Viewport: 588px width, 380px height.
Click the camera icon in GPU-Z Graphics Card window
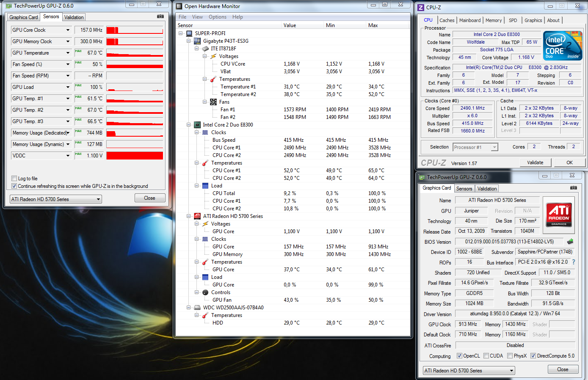[x=573, y=188]
